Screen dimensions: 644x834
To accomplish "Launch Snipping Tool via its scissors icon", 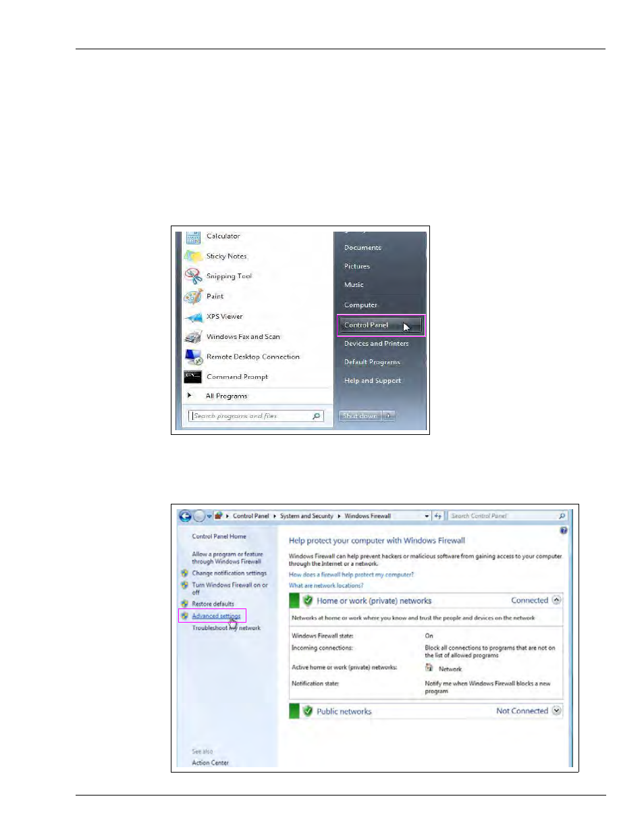I will pyautogui.click(x=193, y=276).
